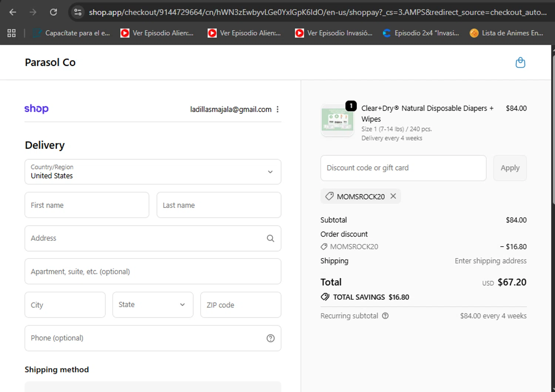Open 'Ver Episodio Invasió...' bookmark
Screen dimensions: 555x392
[x=334, y=33]
